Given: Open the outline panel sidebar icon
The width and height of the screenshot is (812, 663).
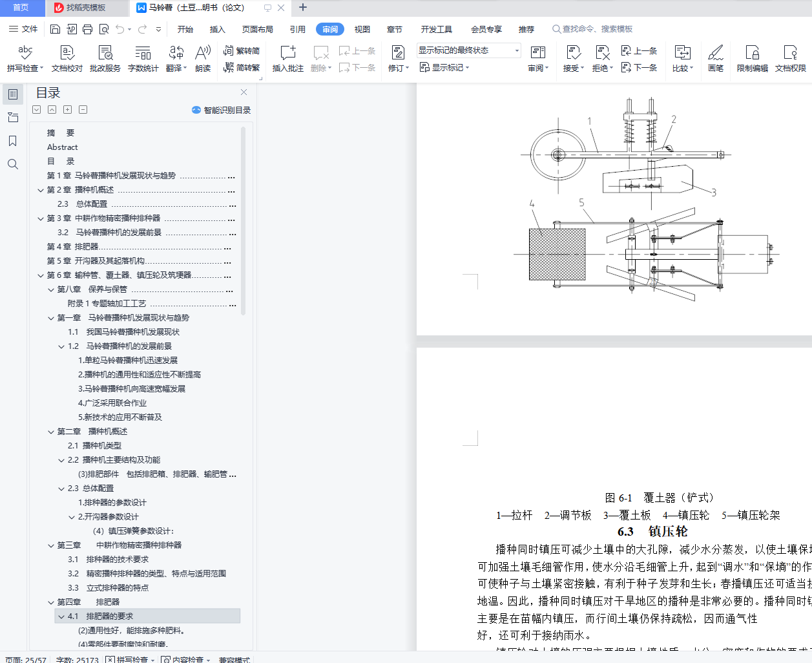Looking at the screenshot, I should coord(12,94).
